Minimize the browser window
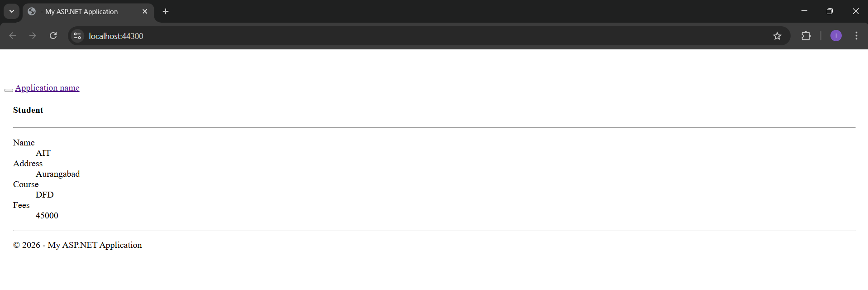Viewport: 868px width, 290px height. coord(804,11)
